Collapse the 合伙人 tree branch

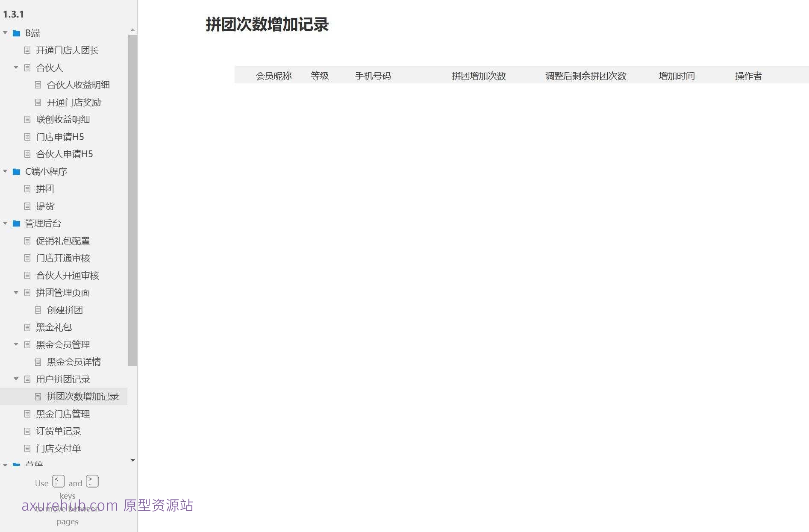coord(16,68)
